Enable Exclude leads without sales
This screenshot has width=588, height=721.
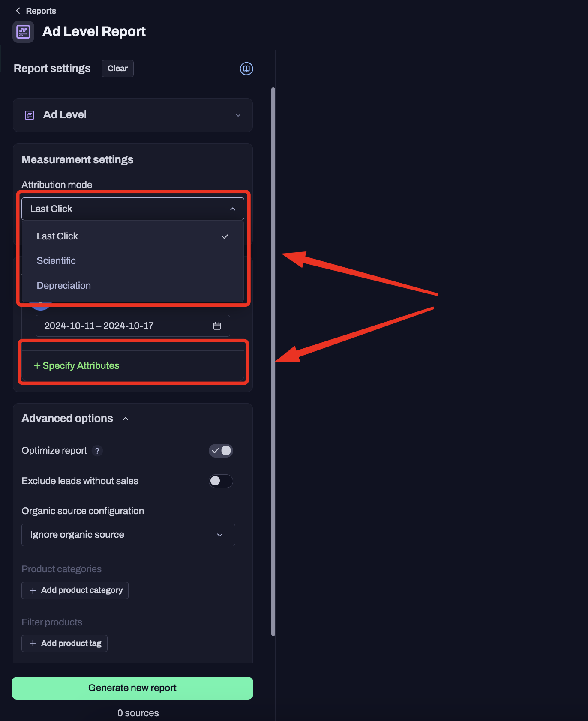tap(221, 481)
